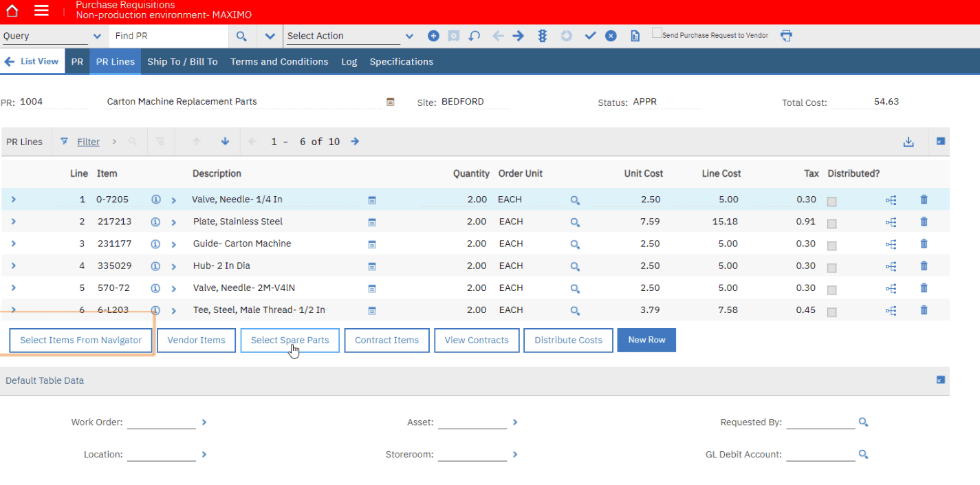Toggle Send Purchase Request to Vendor checkbox
Screen dimensions: 980x485
[x=657, y=33]
